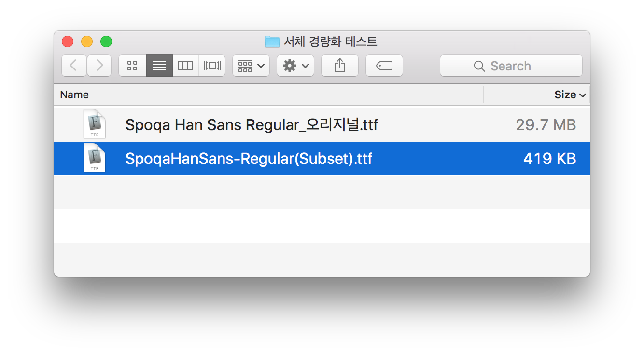Click folder icon in the window title
644x354 pixels.
272,41
